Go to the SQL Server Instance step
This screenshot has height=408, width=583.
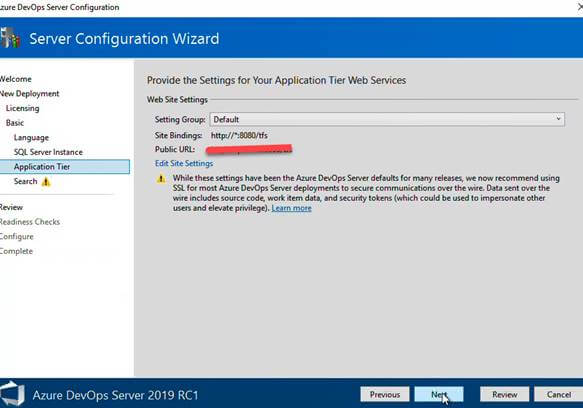click(x=48, y=152)
